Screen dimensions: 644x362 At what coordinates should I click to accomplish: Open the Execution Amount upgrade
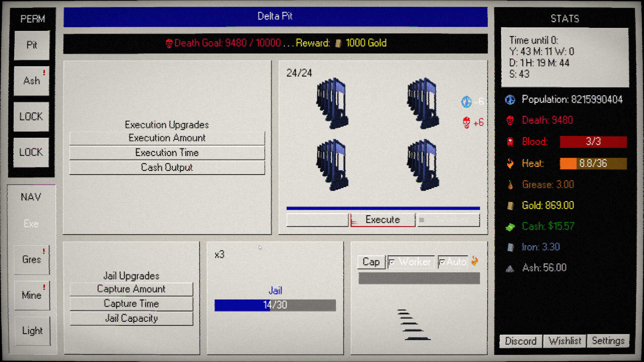coord(167,138)
